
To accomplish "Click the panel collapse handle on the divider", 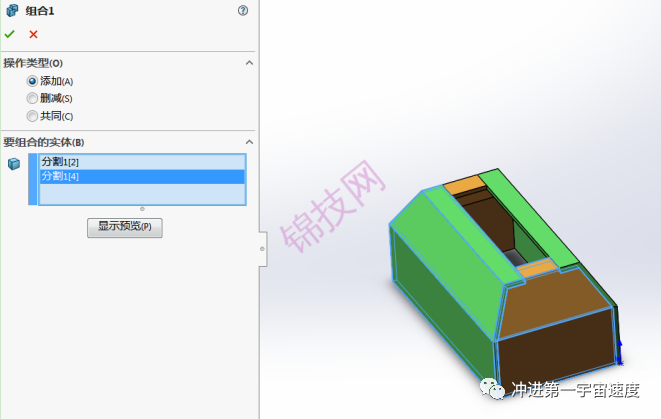I will tap(263, 249).
